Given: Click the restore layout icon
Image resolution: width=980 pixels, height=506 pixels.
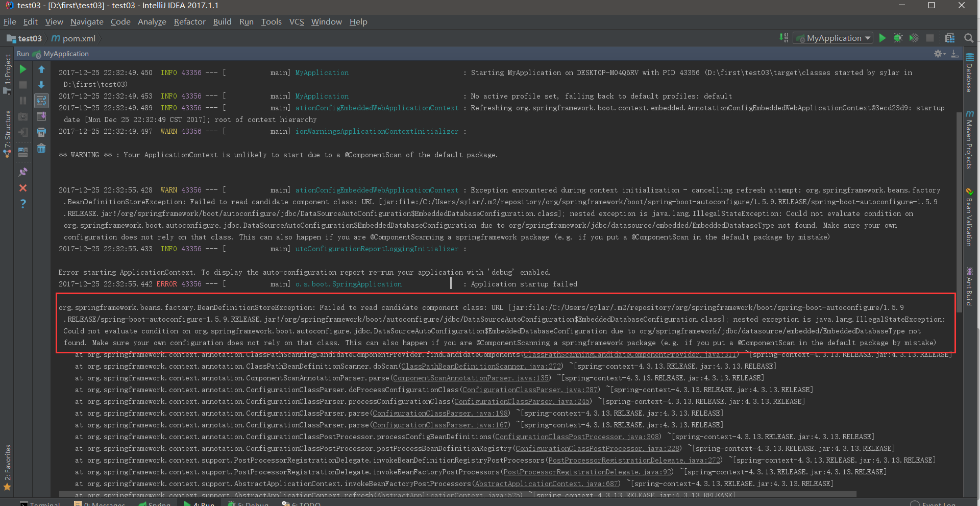Looking at the screenshot, I should tap(23, 152).
